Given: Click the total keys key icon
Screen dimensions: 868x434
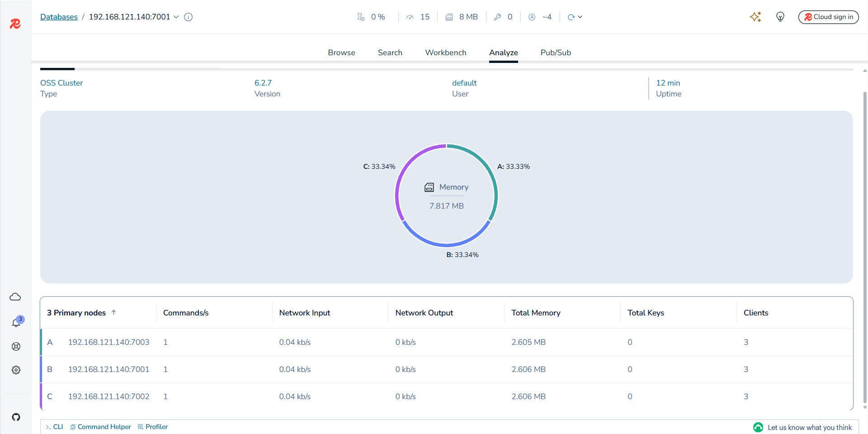Looking at the screenshot, I should (497, 17).
